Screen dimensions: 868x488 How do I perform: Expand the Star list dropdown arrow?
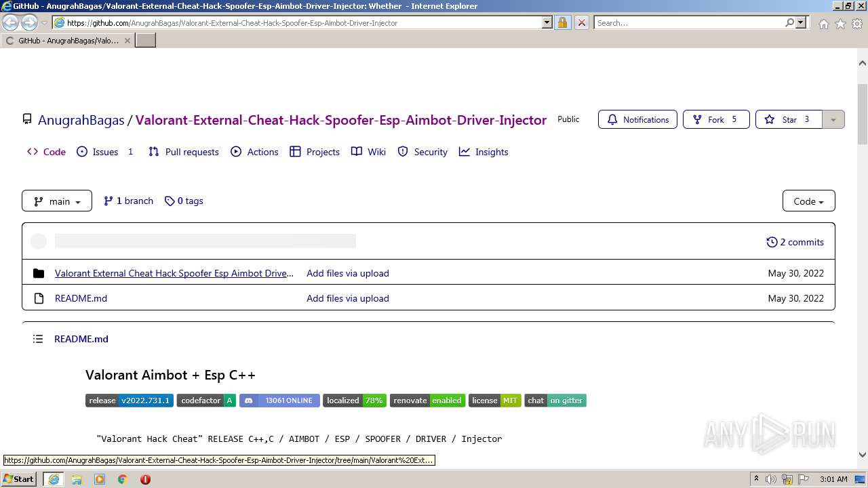point(833,119)
